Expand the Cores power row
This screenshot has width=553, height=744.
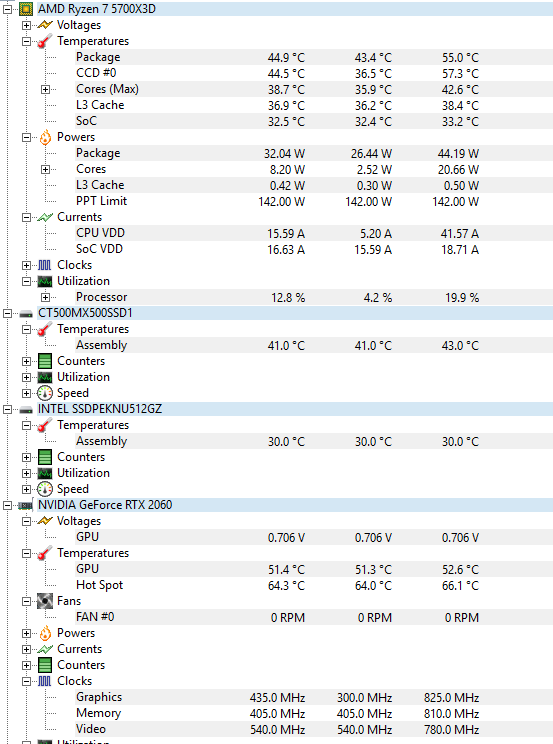(x=46, y=169)
